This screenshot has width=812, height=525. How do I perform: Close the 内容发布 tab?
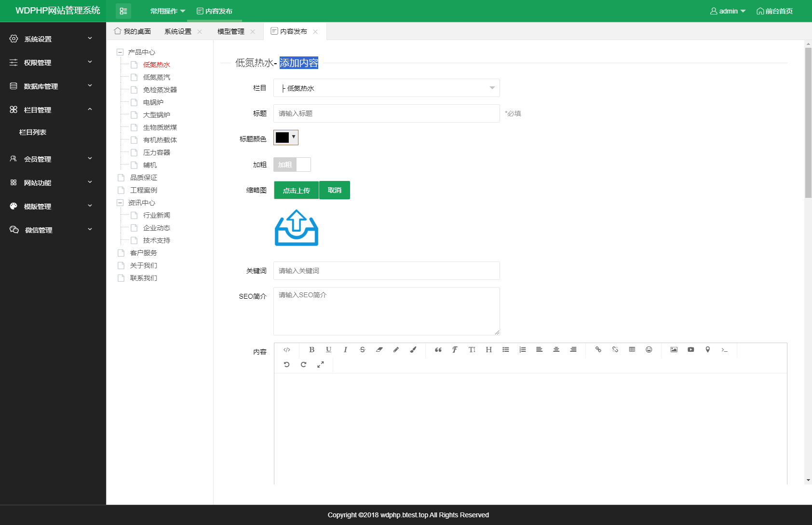pyautogui.click(x=315, y=31)
